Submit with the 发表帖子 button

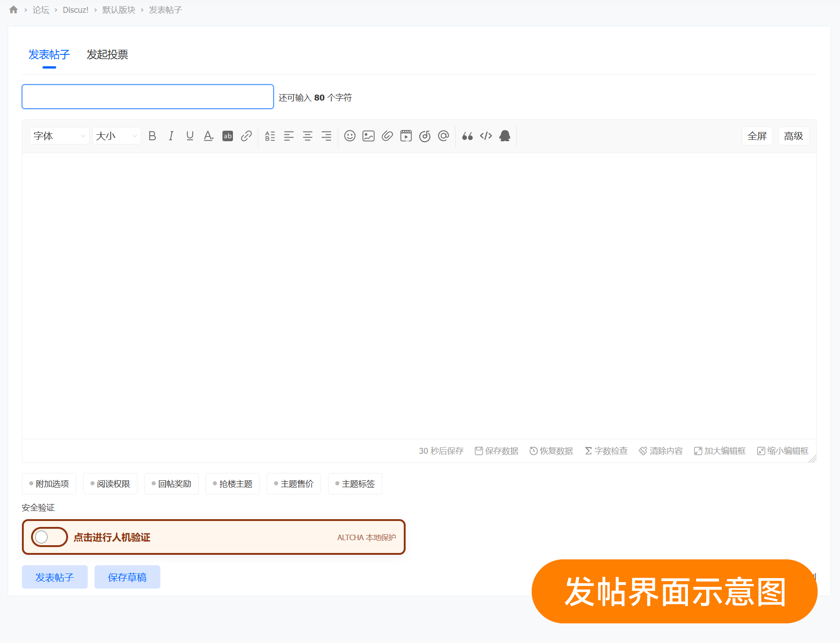55,577
